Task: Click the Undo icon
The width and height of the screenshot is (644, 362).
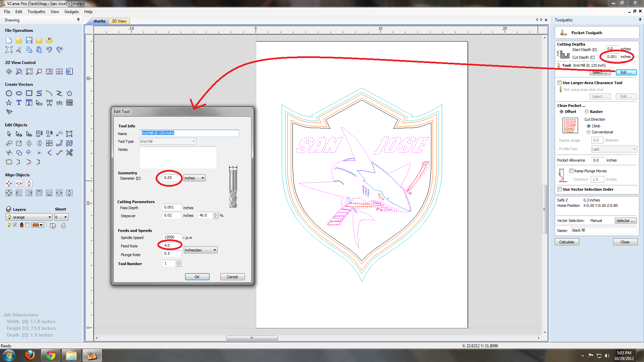Action: click(x=49, y=50)
